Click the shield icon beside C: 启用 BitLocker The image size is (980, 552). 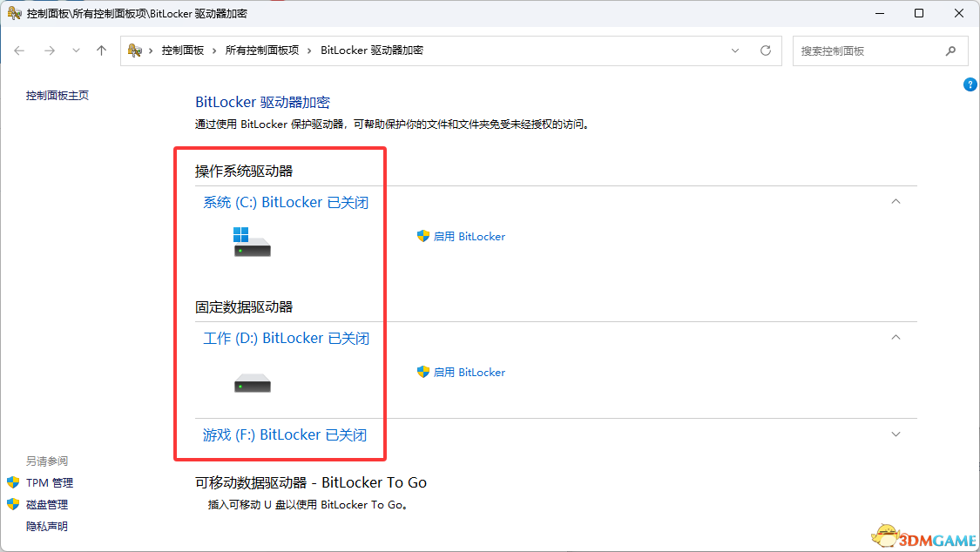click(424, 236)
